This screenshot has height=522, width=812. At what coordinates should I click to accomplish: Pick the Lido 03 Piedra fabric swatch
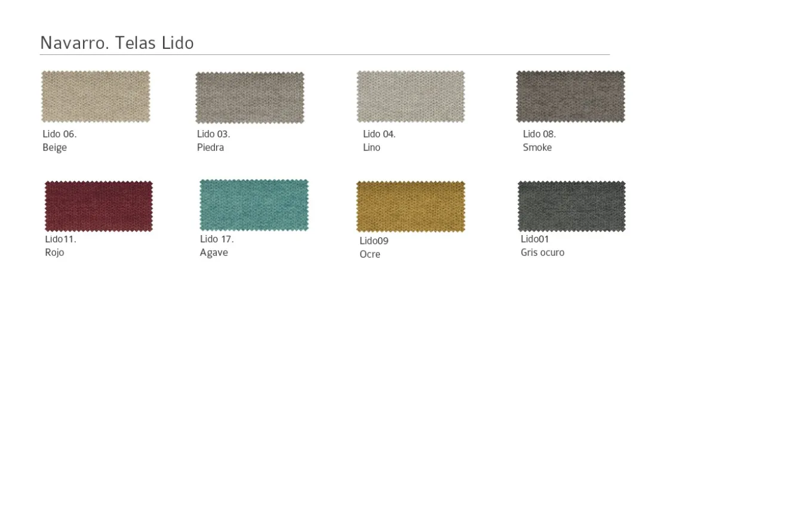coord(250,98)
